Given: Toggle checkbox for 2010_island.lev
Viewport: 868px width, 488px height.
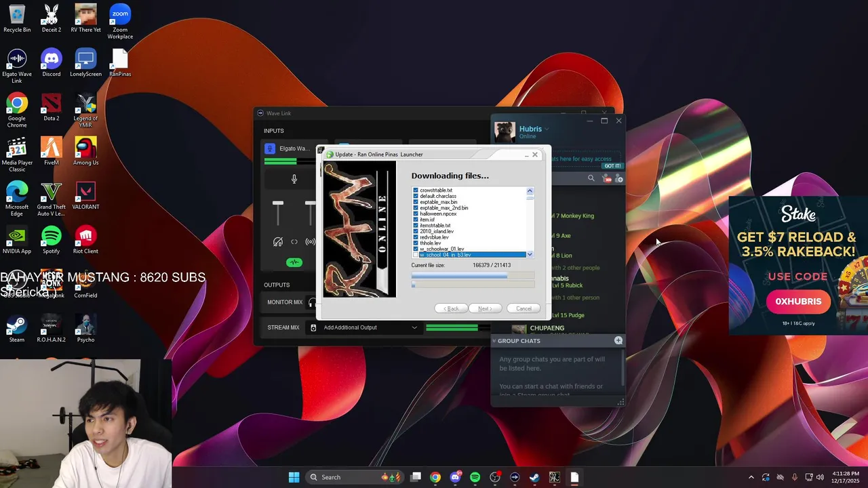Looking at the screenshot, I should pos(416,231).
